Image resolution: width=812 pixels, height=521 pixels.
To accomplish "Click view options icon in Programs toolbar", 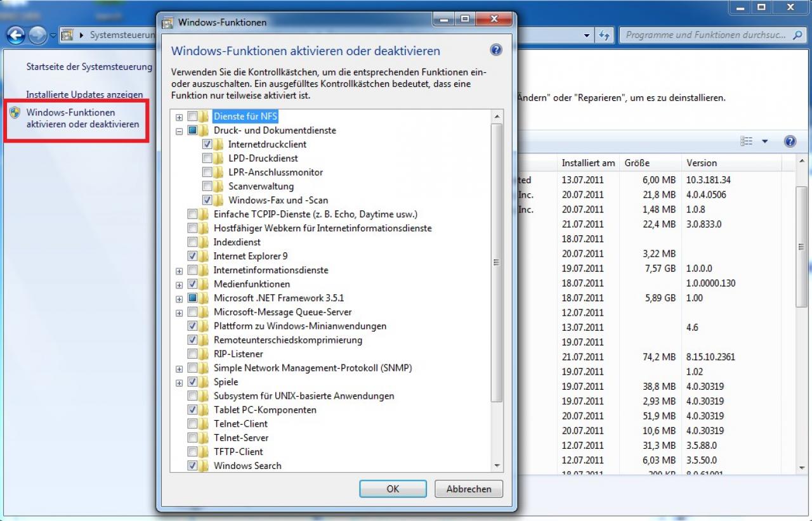I will (747, 141).
